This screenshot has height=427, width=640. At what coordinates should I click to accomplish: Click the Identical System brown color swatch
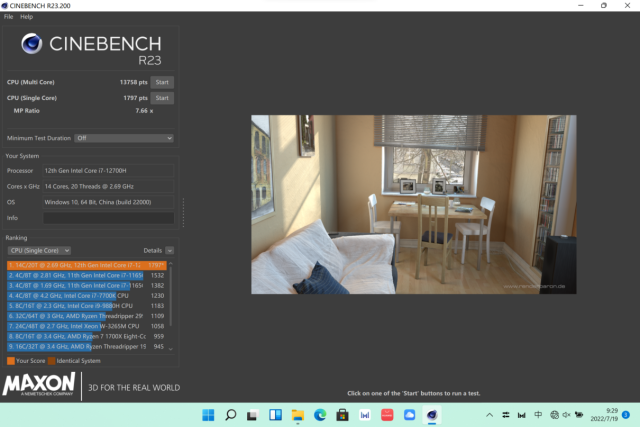point(51,361)
